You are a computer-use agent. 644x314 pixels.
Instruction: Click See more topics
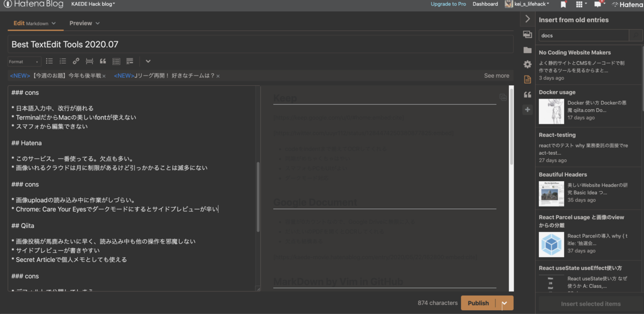coord(496,76)
